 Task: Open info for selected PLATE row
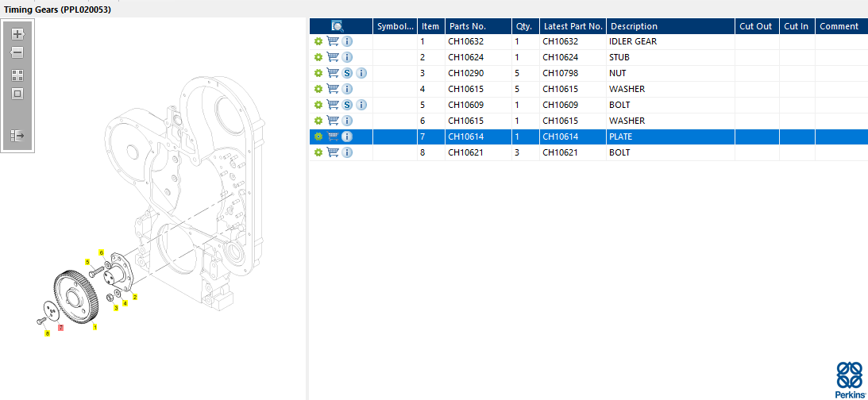point(347,137)
